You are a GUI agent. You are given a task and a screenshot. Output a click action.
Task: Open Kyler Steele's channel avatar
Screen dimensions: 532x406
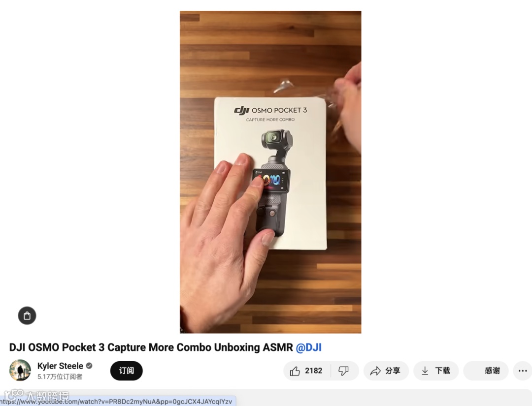click(20, 370)
